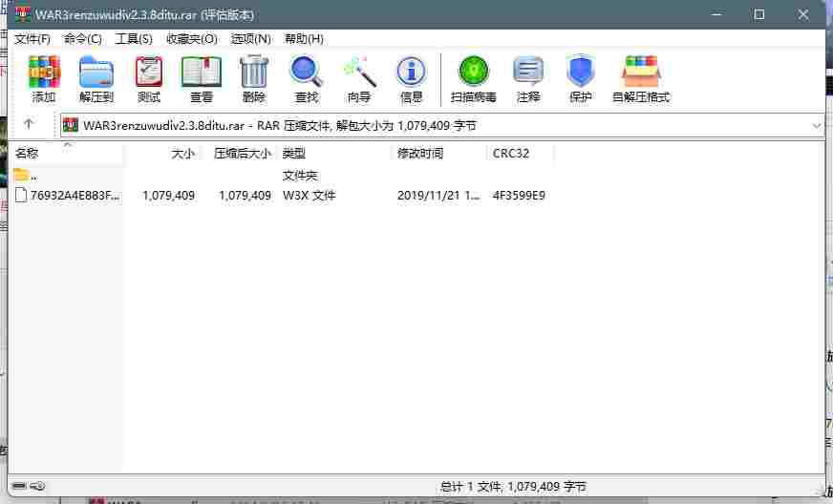Screen dimensions: 833x504
Task: Open the Options (选项) menu
Action: pyautogui.click(x=250, y=39)
